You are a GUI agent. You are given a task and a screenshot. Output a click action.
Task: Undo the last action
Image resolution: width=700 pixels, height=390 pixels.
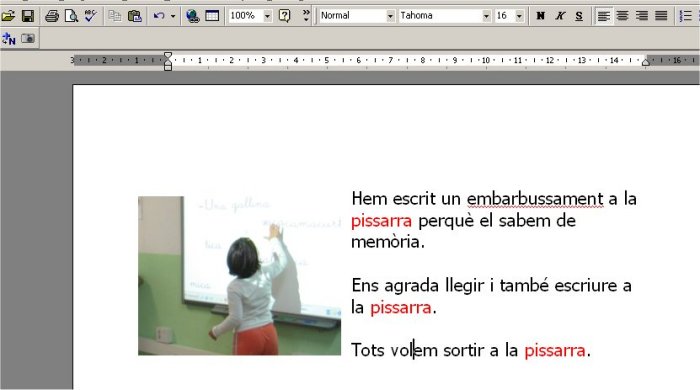pyautogui.click(x=158, y=16)
